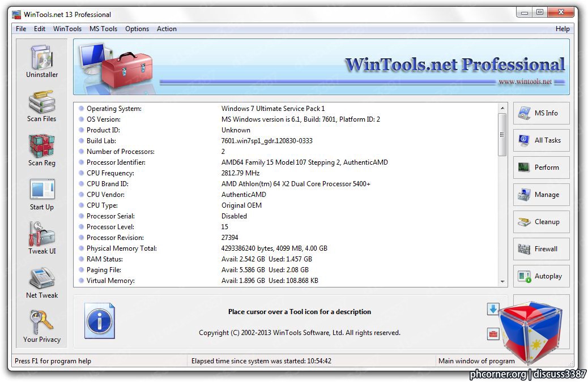Click the www.wintools.net link in banner
The height and width of the screenshot is (382, 588).
tap(525, 81)
